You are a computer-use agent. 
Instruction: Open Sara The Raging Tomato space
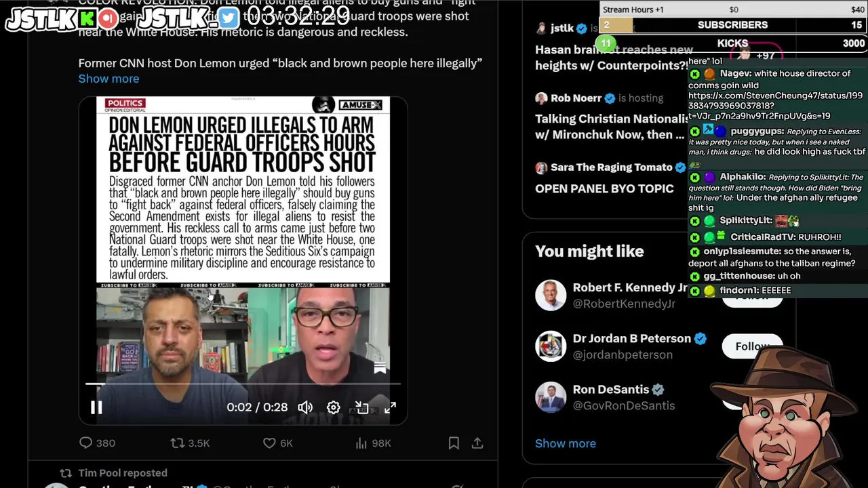click(x=611, y=167)
